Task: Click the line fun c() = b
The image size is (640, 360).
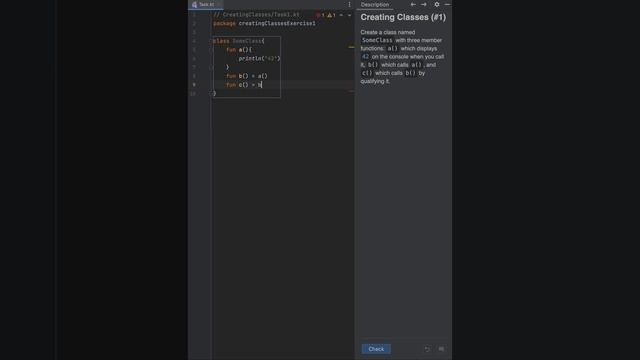Action: tap(244, 85)
